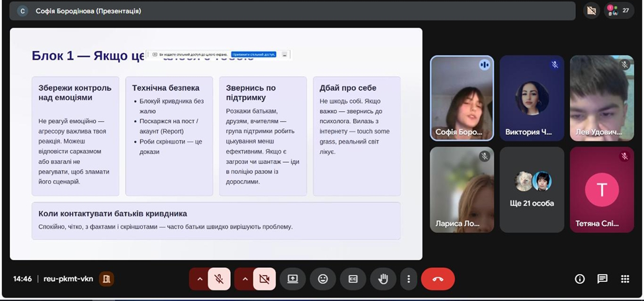Open the activities grid panel

625,279
